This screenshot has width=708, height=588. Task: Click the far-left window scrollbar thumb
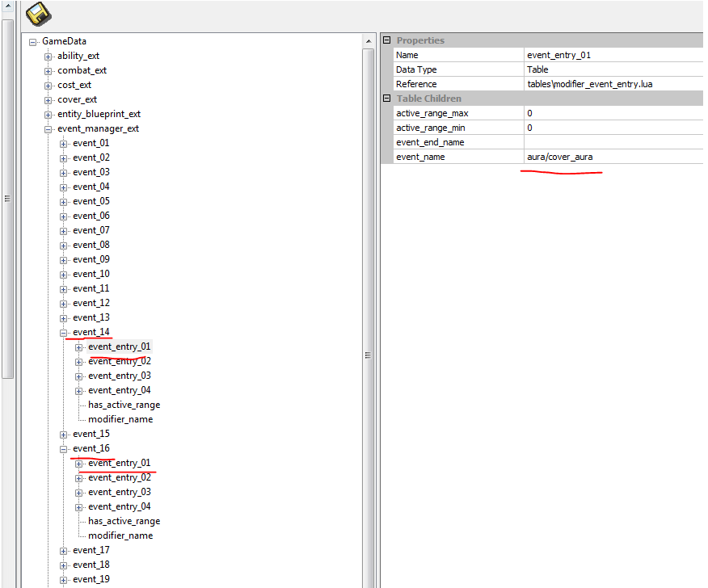(7, 199)
